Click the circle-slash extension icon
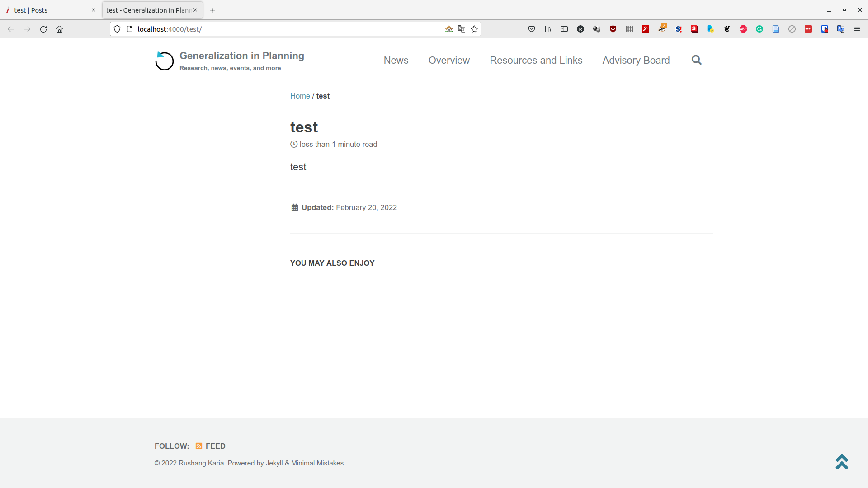This screenshot has height=488, width=868. [x=792, y=29]
